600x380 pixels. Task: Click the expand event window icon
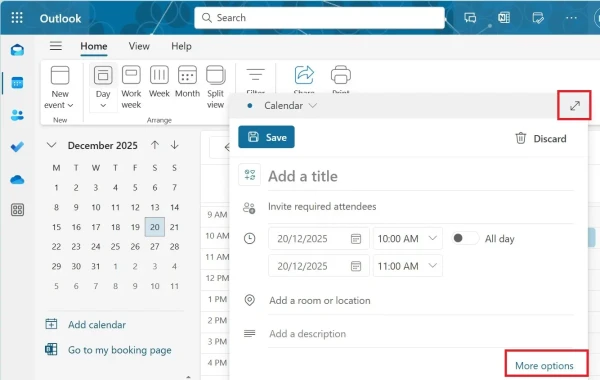point(575,106)
